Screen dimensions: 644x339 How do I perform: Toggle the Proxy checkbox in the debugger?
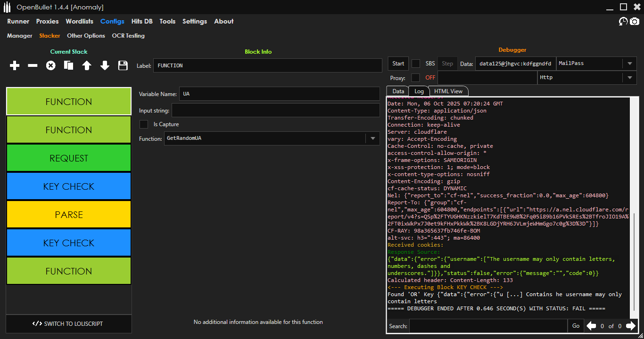[416, 78]
